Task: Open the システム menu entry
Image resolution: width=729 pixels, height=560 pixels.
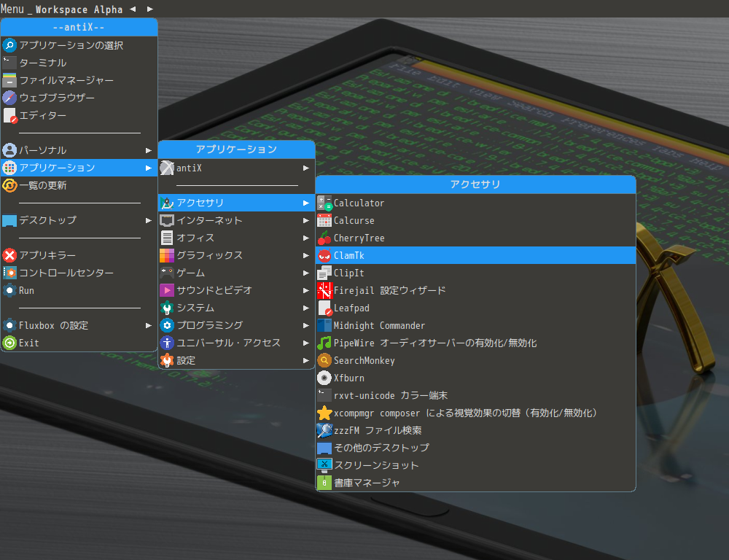Action: [236, 308]
